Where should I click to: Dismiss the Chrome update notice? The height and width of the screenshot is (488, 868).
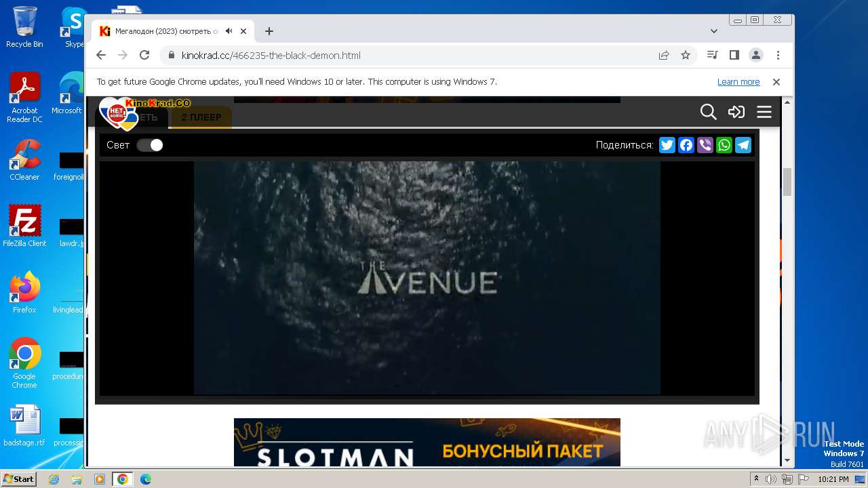pos(776,82)
